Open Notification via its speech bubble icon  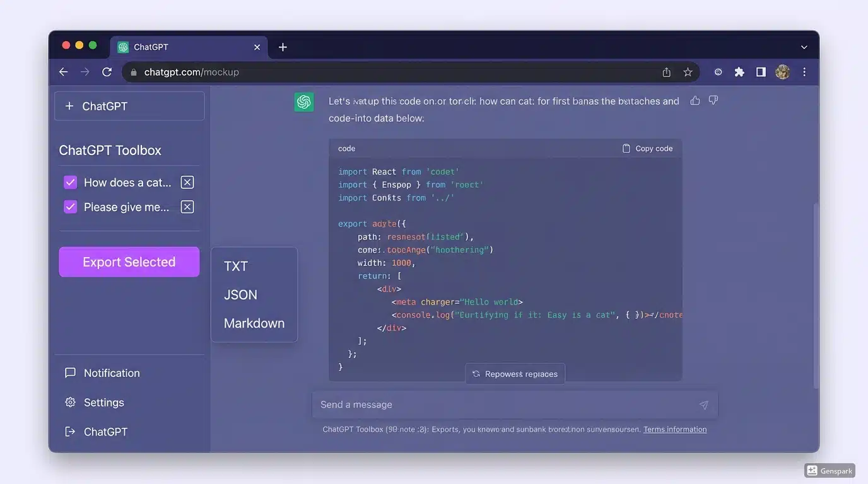click(x=70, y=372)
